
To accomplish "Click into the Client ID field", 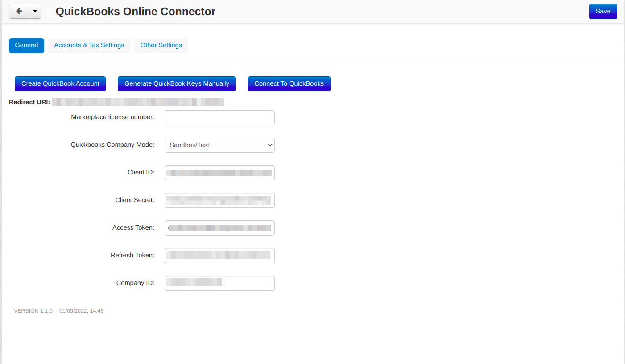I will tap(219, 173).
